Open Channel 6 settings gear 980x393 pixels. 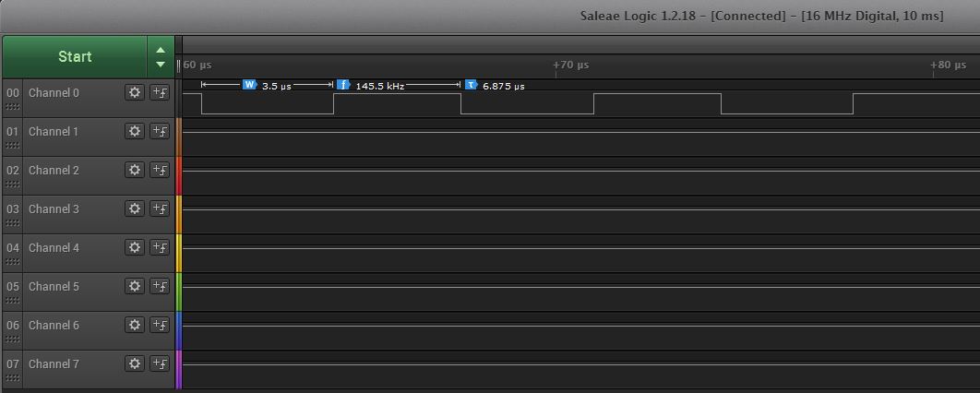(x=135, y=325)
